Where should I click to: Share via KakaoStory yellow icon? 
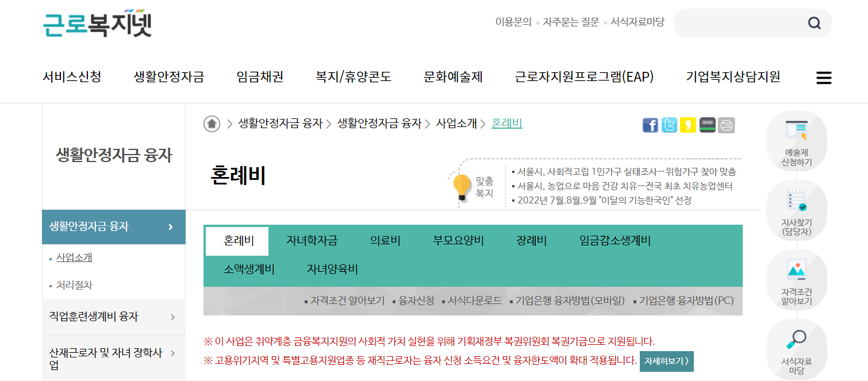(x=688, y=125)
